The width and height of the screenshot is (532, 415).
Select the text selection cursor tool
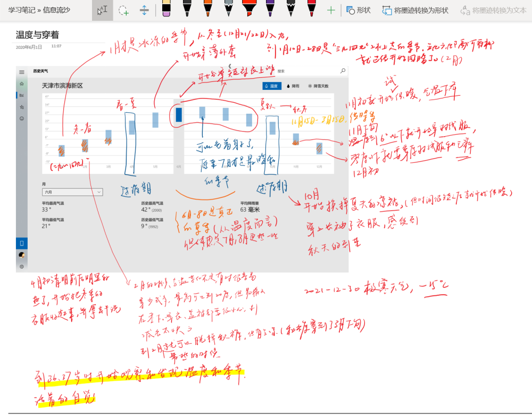tap(103, 10)
